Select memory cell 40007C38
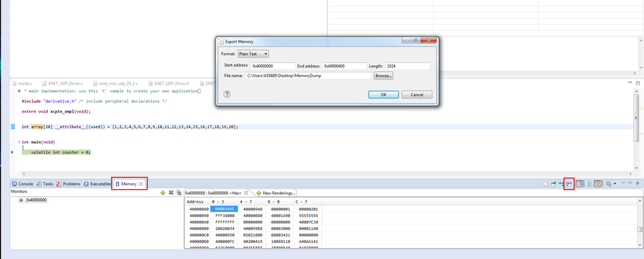Image resolution: width=644 pixels, height=259 pixels. click(x=307, y=222)
